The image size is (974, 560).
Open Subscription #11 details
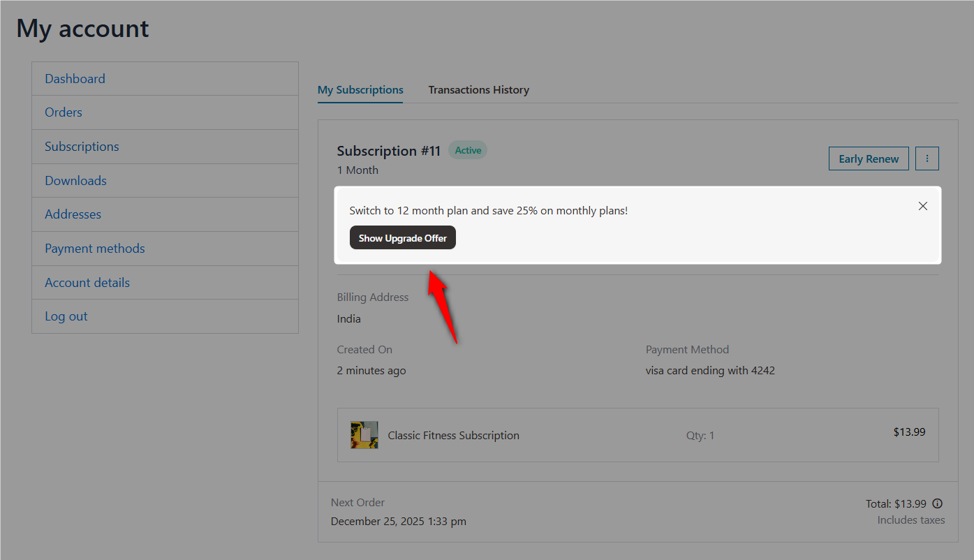388,150
